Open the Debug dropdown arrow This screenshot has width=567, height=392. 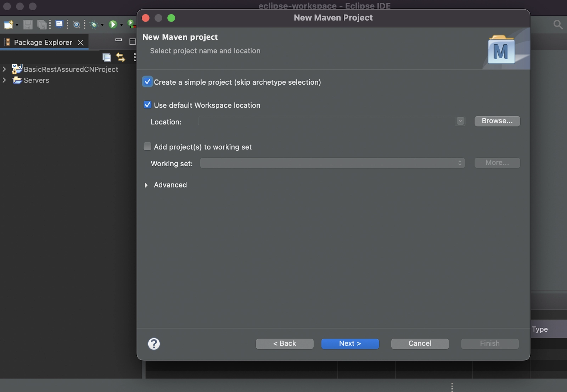(102, 25)
